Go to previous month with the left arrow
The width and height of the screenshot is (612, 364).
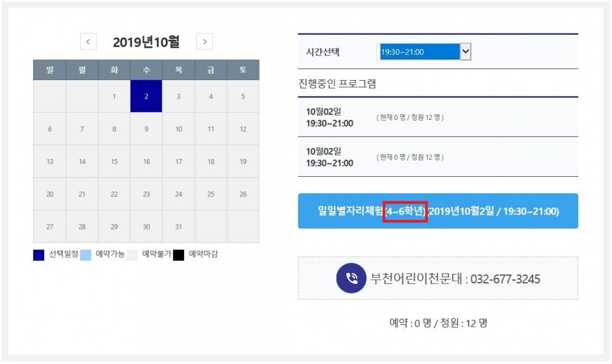(x=88, y=42)
